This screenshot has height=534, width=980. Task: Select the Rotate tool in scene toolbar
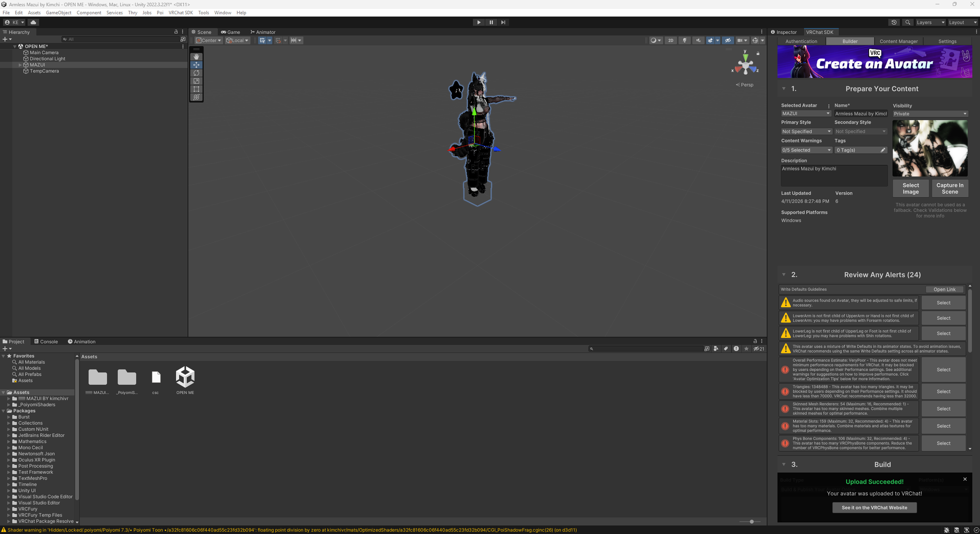[196, 73]
